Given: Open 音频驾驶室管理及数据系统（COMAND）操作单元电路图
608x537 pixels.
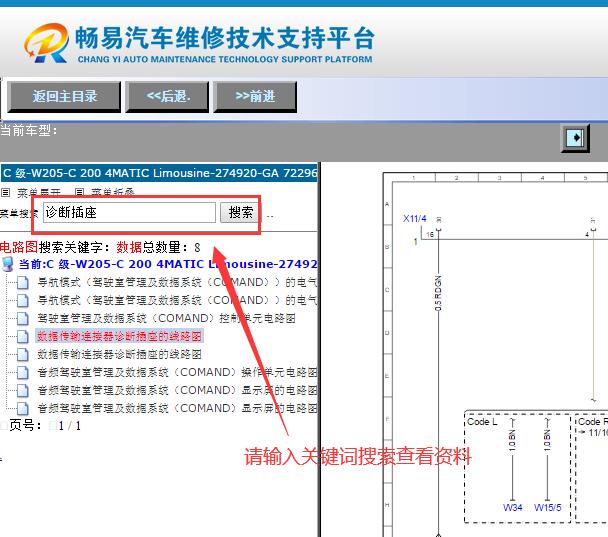Looking at the screenshot, I should (177, 372).
